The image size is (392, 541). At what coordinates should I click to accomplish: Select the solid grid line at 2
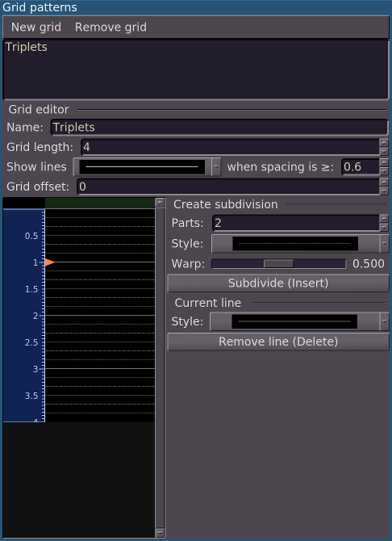(100, 316)
